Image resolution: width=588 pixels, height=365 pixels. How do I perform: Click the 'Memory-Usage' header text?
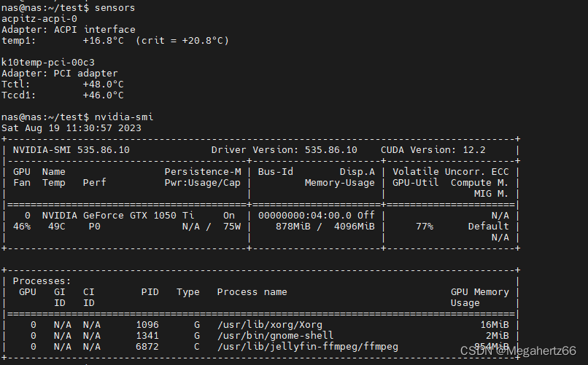(x=340, y=183)
